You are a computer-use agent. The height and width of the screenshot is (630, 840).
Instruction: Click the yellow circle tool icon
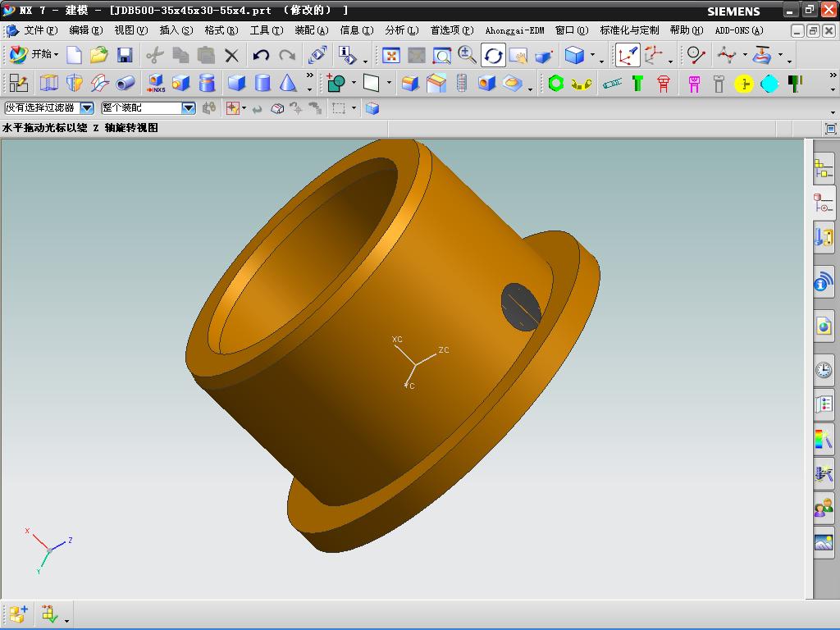tap(743, 84)
